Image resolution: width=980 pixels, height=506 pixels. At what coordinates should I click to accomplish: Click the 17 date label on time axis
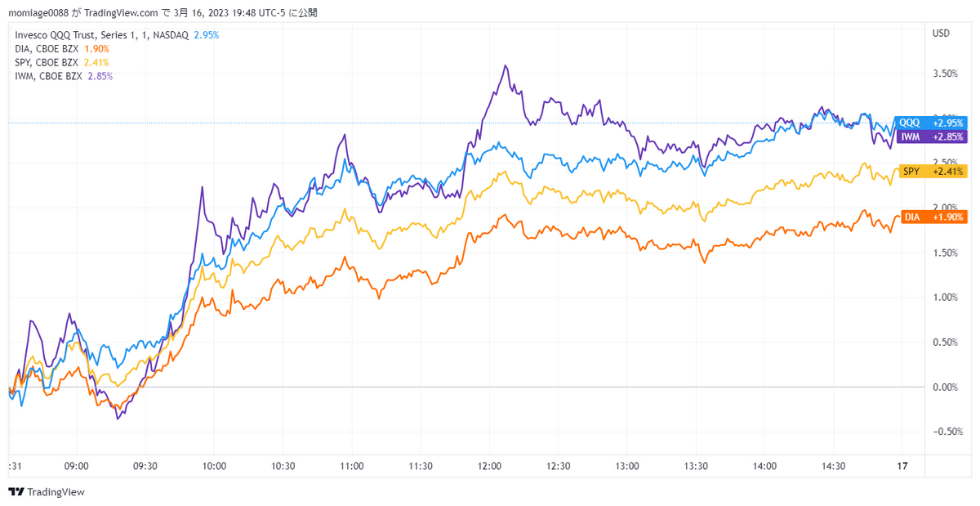(902, 466)
